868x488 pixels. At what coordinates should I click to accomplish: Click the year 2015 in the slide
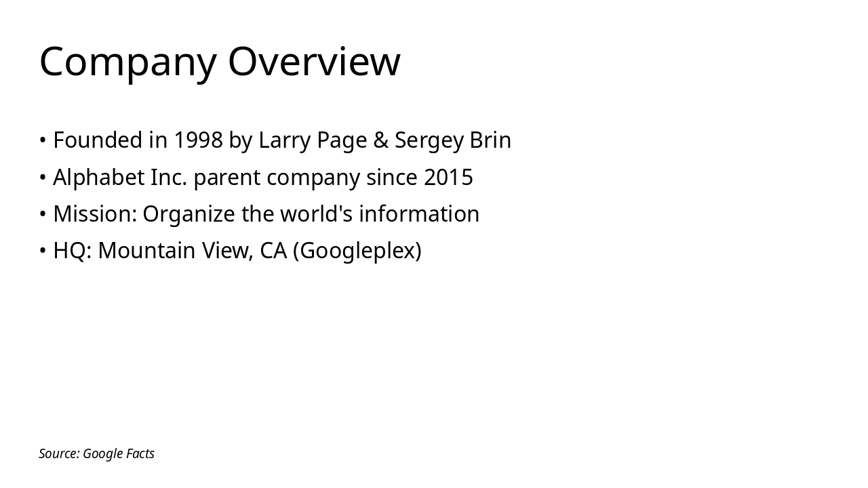[448, 178]
